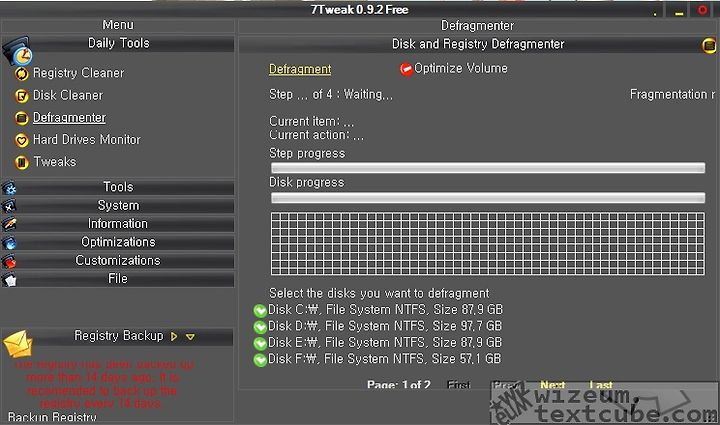Screen dimensions: 720x425
Task: Go to Next page link
Action: pyautogui.click(x=552, y=385)
